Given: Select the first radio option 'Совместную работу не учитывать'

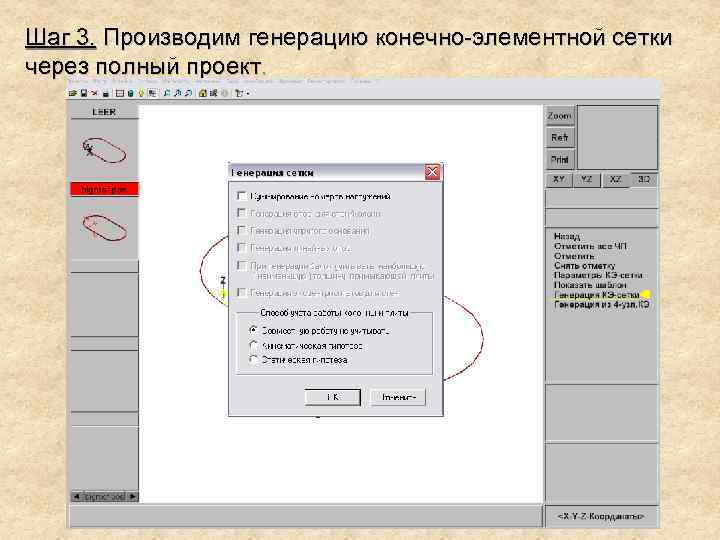Looking at the screenshot, I should (253, 330).
